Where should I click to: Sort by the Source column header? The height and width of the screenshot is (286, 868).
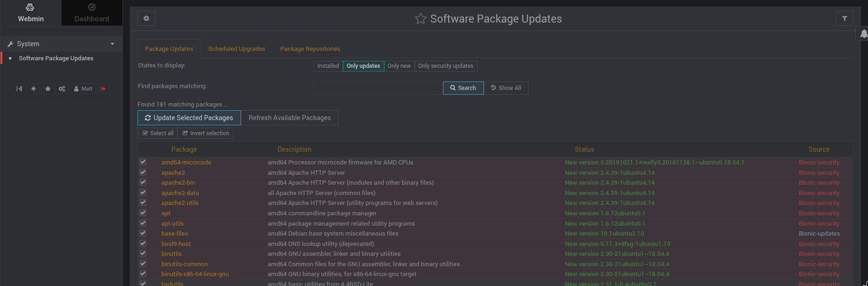(819, 149)
